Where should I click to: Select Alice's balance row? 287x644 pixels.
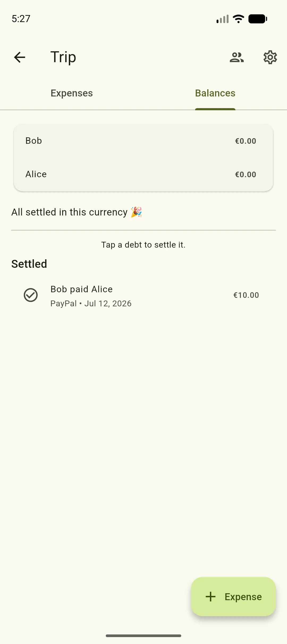click(143, 174)
